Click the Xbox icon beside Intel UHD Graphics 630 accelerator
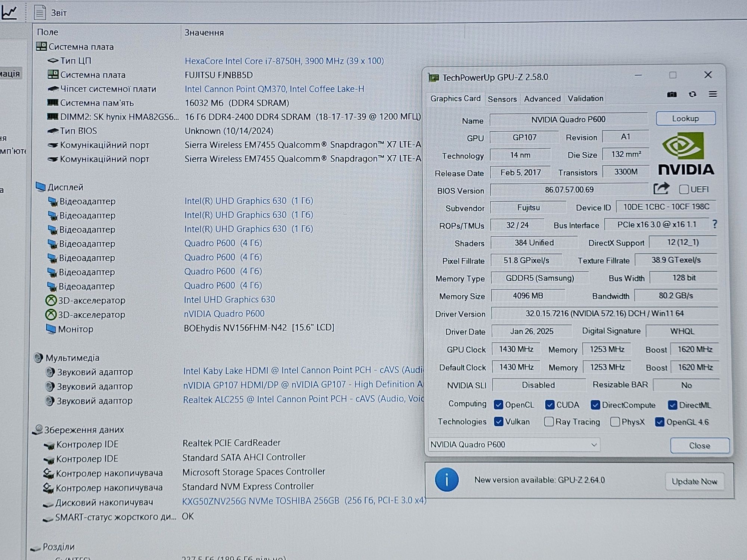The image size is (747, 560). (x=51, y=301)
